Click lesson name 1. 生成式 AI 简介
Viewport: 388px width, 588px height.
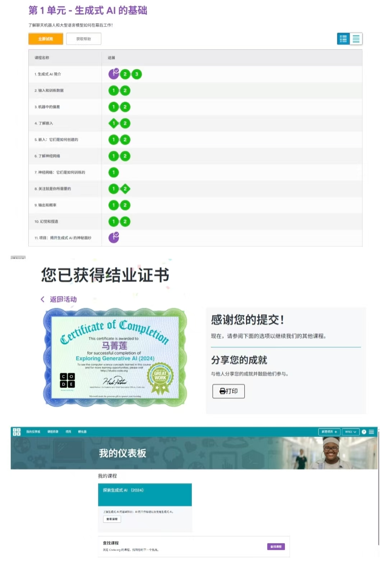[x=48, y=74]
